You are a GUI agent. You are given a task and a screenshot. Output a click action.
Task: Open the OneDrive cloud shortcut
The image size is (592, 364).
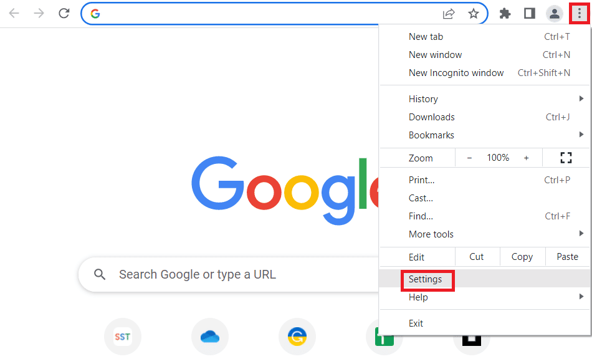(x=210, y=337)
